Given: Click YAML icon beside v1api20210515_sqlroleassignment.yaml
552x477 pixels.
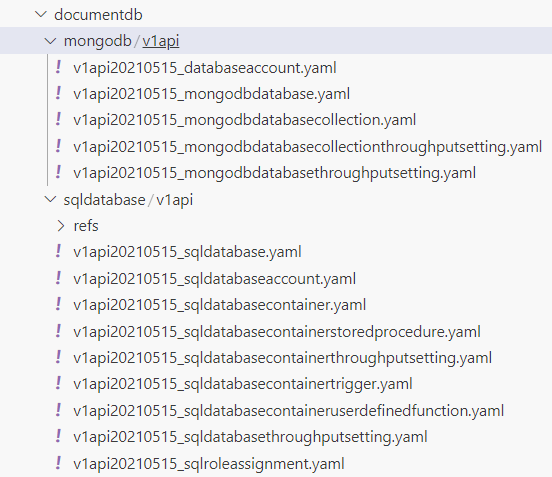Looking at the screenshot, I should pos(58,463).
